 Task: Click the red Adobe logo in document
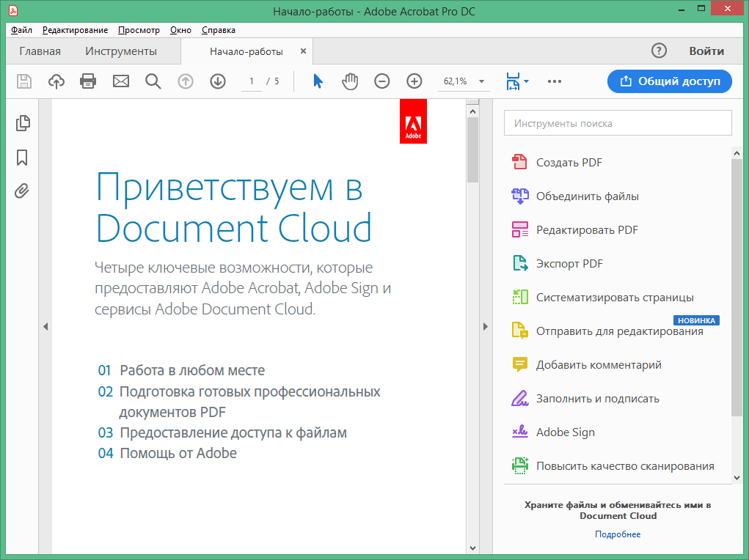[413, 121]
